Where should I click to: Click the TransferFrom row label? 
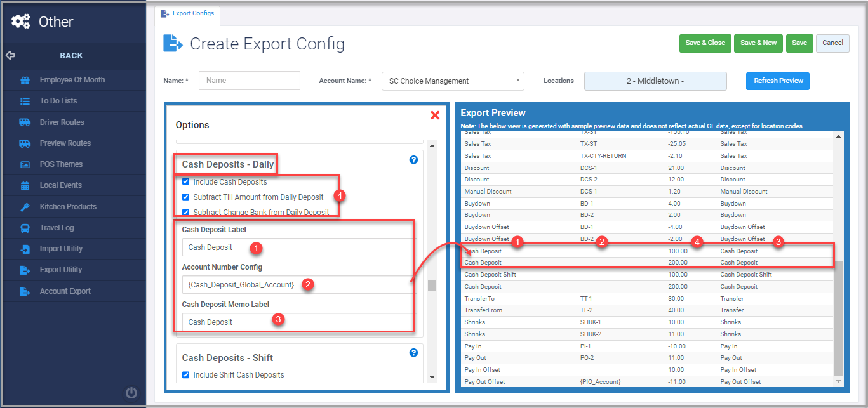coord(483,310)
